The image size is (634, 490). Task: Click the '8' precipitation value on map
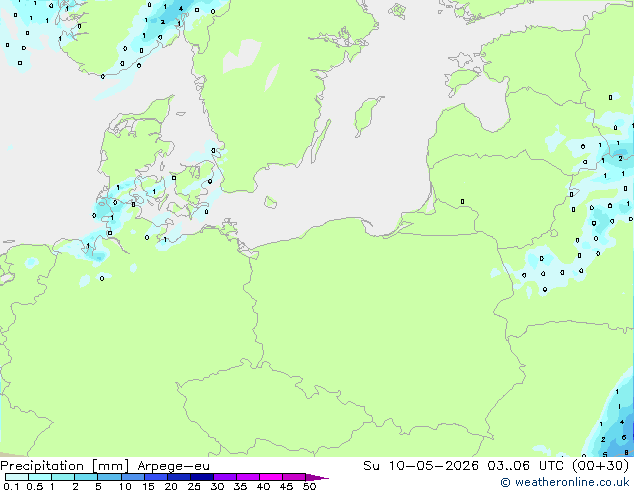coord(626,452)
